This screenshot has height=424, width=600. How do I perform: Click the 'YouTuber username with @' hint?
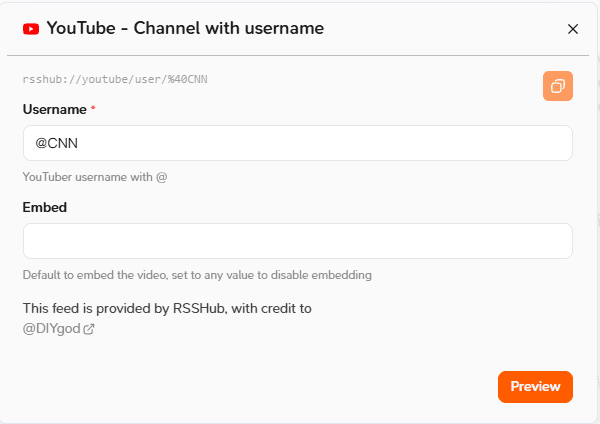tap(95, 177)
